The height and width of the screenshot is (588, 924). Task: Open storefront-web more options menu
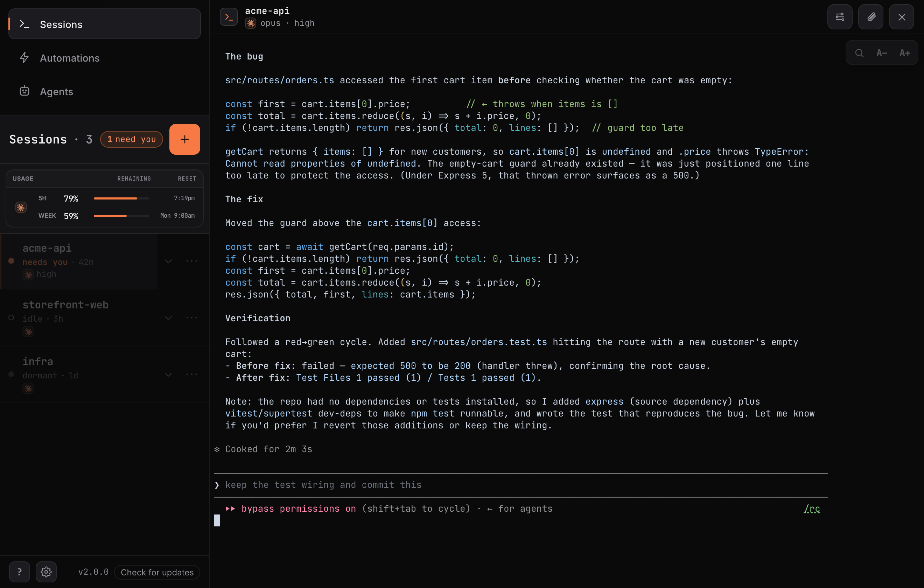[191, 318]
